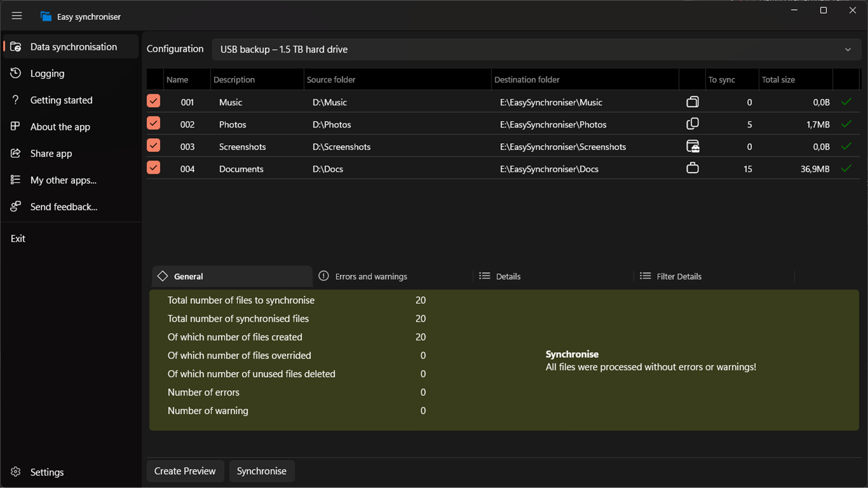
Task: Disable syncing for the Photos entry
Action: (x=153, y=123)
